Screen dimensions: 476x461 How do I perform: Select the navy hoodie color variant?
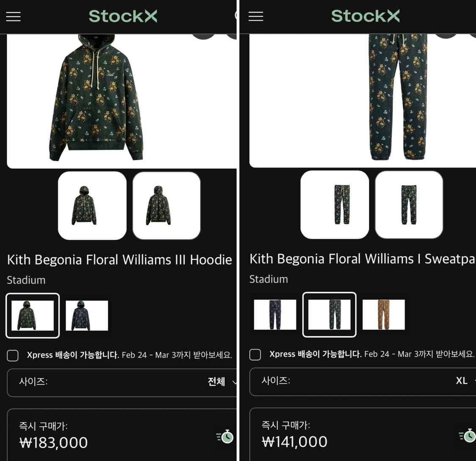click(87, 316)
